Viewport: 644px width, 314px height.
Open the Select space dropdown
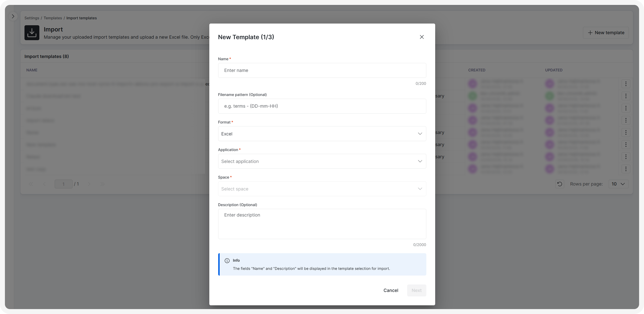click(322, 189)
